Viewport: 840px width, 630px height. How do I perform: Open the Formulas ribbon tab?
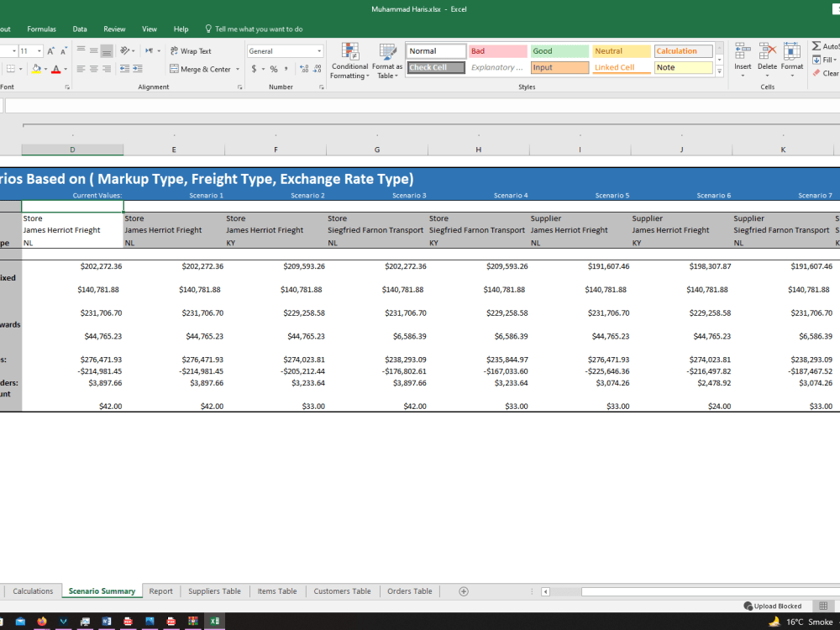pos(41,29)
